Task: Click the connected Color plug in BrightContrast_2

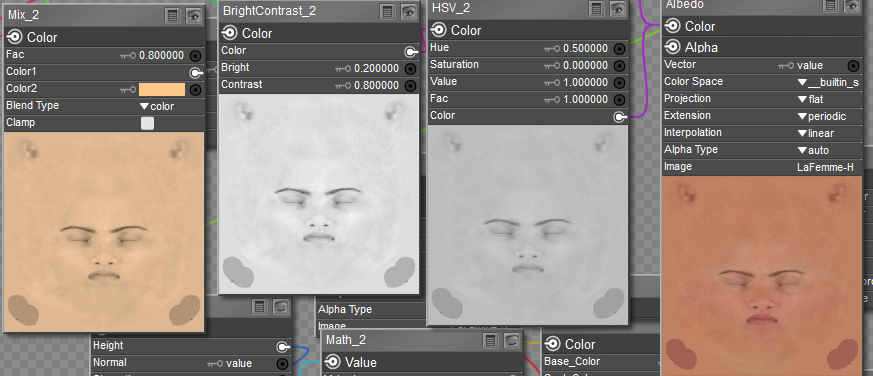Action: 411,52
